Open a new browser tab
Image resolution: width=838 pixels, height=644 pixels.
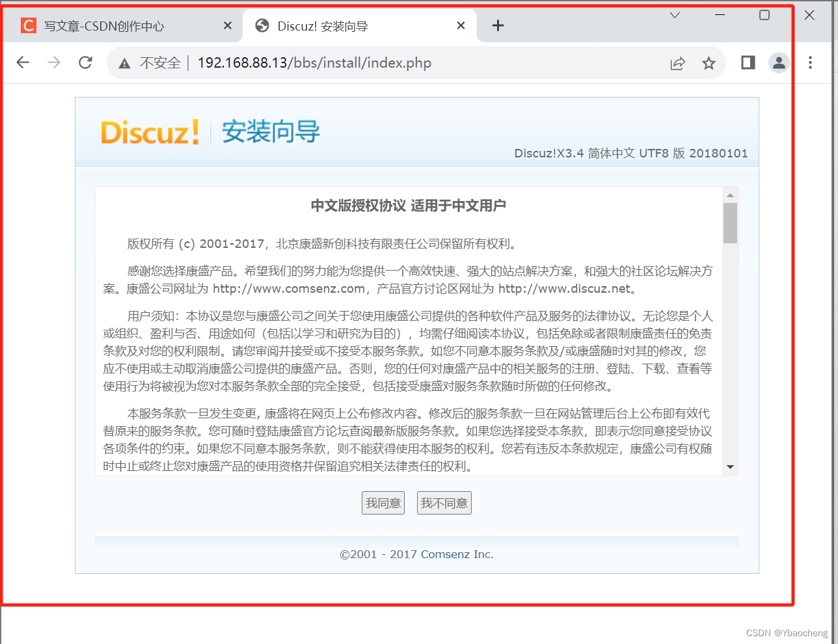498,25
